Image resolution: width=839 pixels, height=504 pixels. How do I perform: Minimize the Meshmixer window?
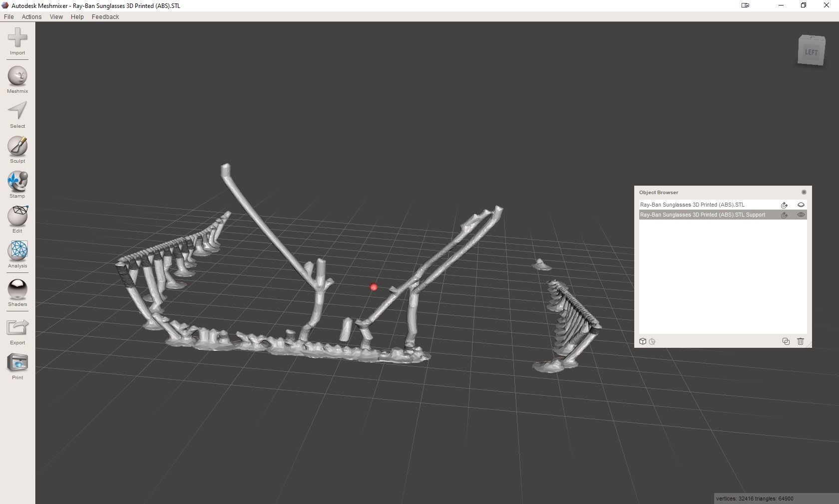(x=781, y=5)
